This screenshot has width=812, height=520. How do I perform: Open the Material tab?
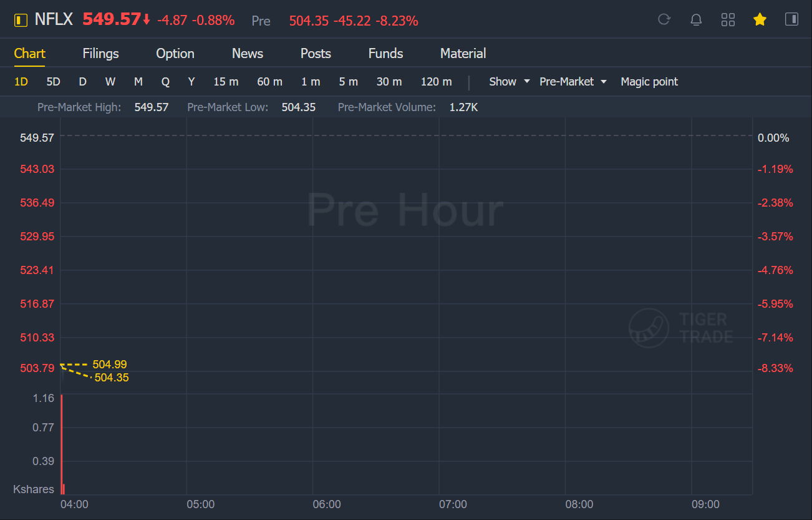(x=463, y=54)
